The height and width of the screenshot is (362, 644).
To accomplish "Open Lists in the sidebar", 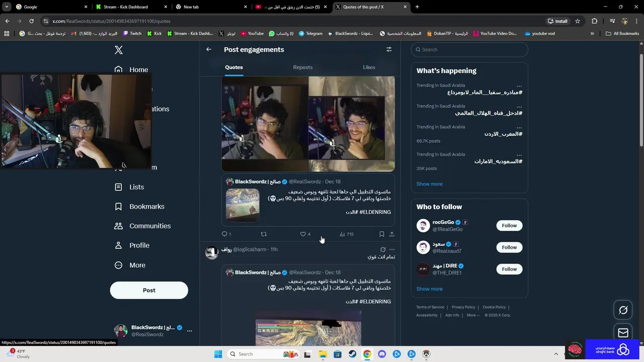I will 129,187.
